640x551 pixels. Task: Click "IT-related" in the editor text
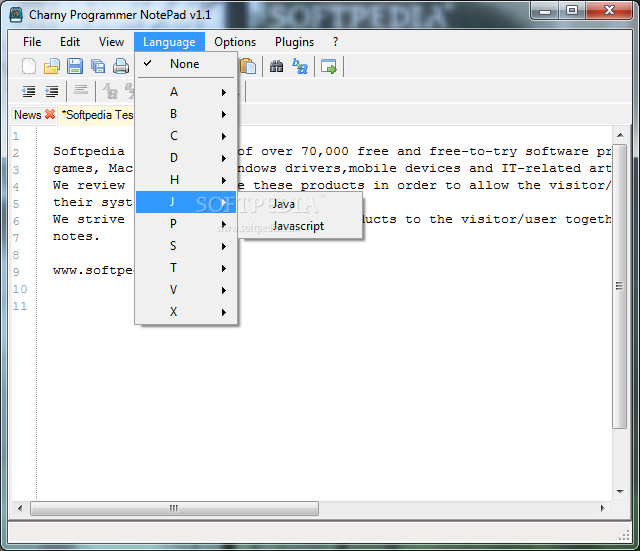(x=541, y=168)
